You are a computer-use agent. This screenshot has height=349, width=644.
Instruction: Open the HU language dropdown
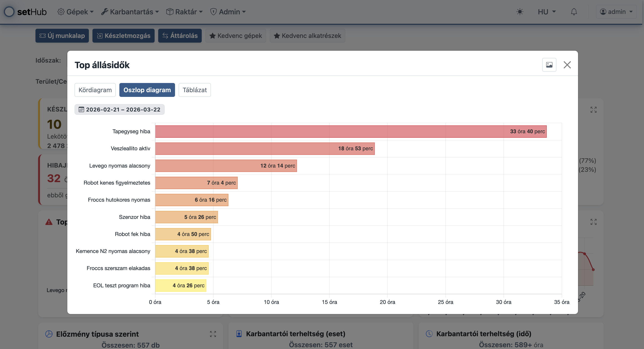546,12
